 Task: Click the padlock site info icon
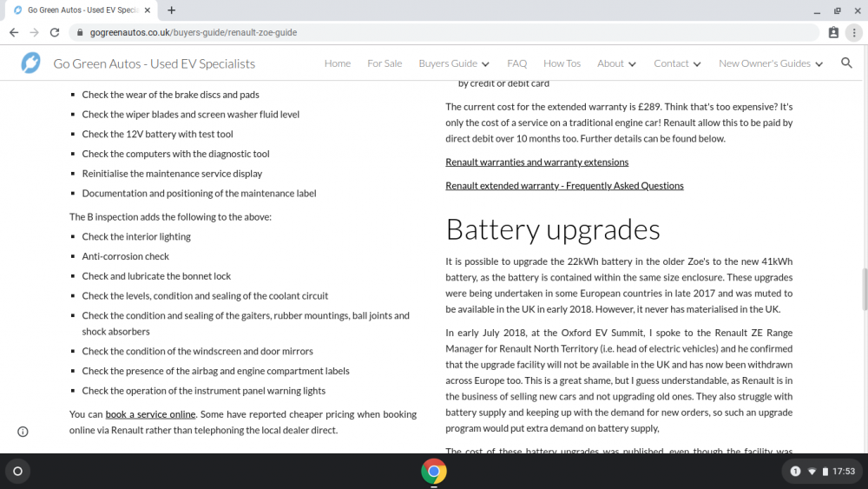tap(80, 33)
